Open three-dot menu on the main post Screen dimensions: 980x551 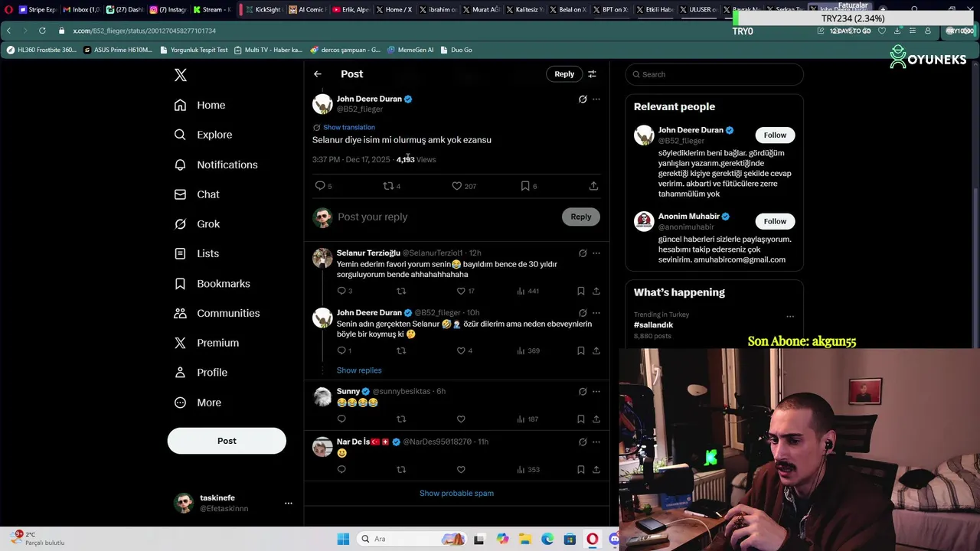tap(596, 99)
